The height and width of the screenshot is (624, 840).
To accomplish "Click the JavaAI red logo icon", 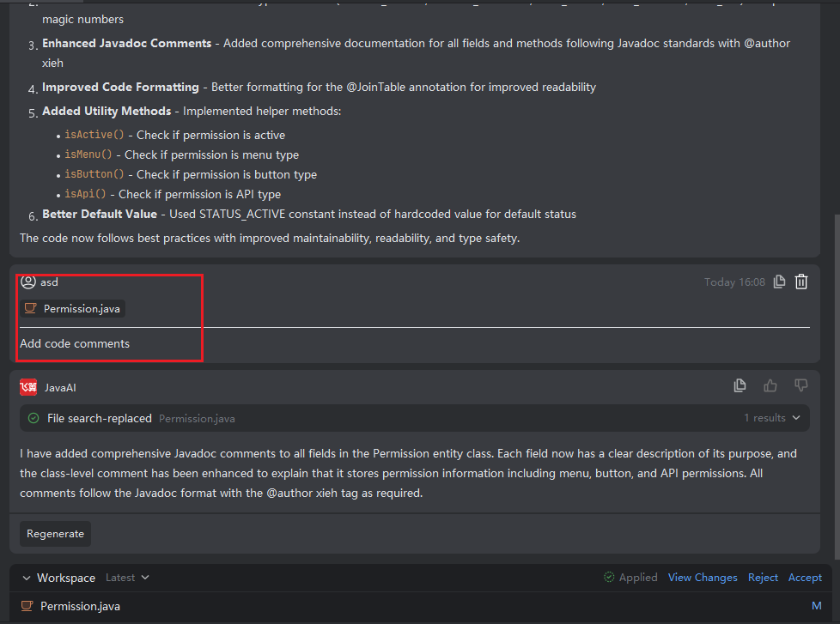I will pos(28,387).
